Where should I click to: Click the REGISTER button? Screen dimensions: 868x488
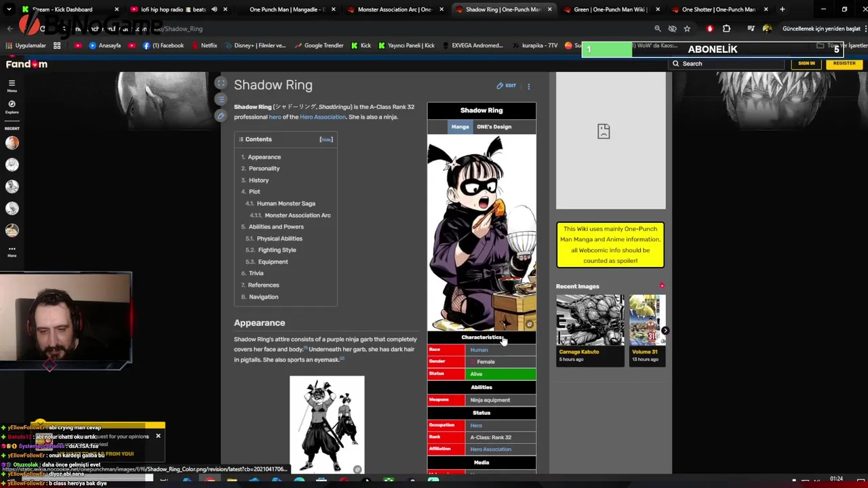pos(844,63)
